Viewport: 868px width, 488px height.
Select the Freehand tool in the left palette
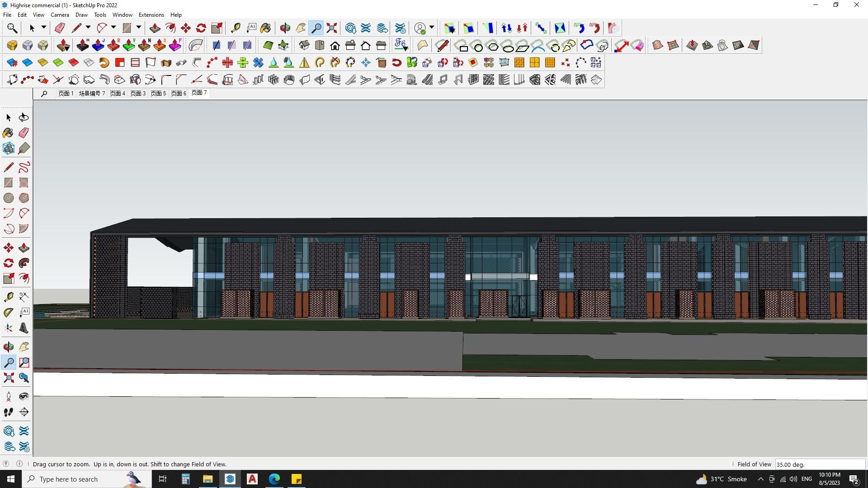pos(24,167)
